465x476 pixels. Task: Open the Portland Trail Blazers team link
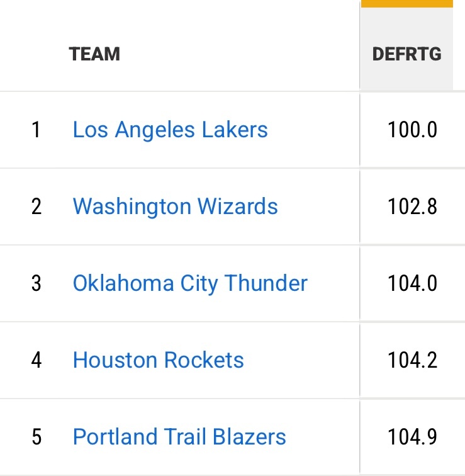179,437
